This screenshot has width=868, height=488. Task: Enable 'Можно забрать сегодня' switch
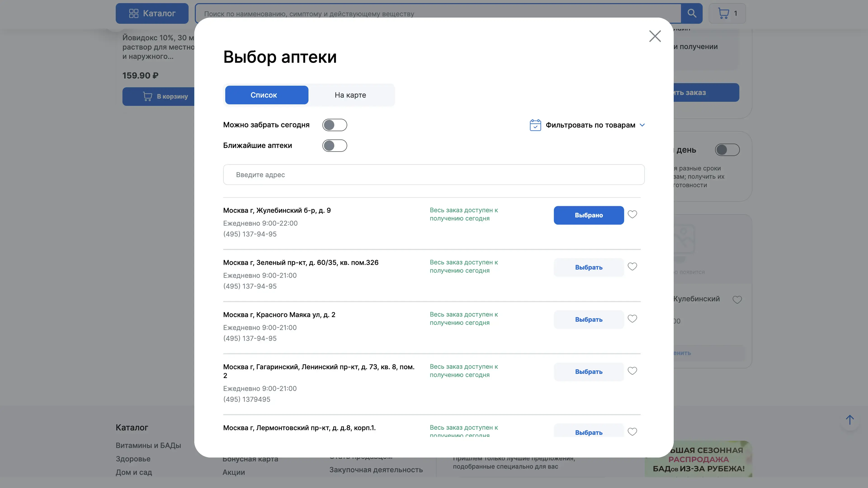334,125
